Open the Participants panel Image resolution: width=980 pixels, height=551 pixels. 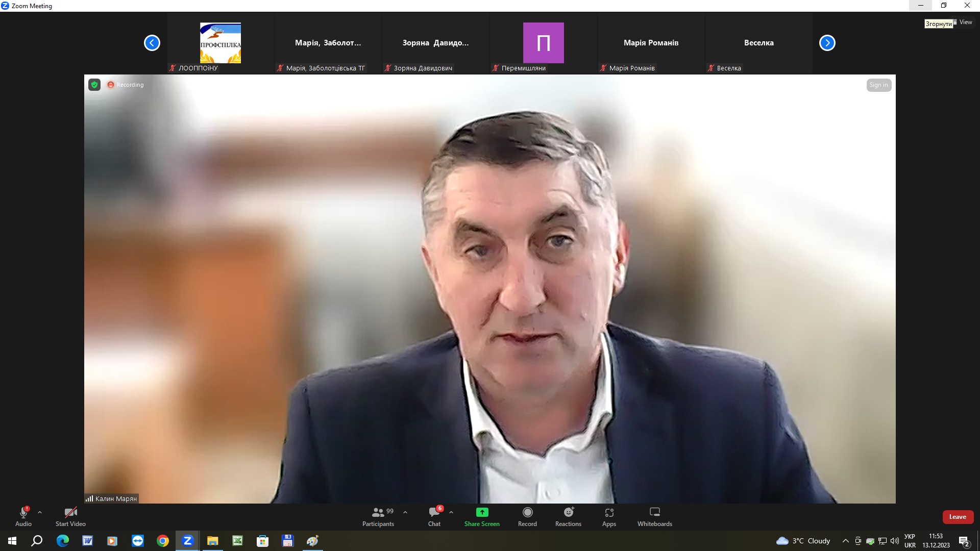(378, 516)
